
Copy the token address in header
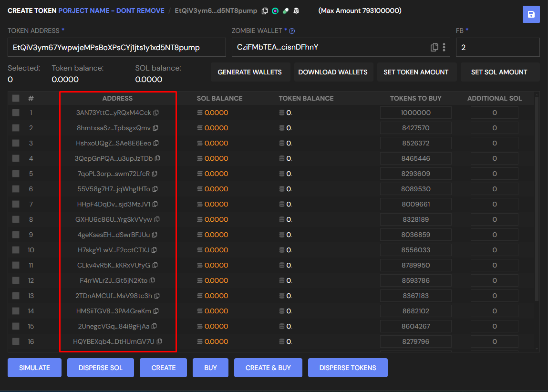coord(265,11)
